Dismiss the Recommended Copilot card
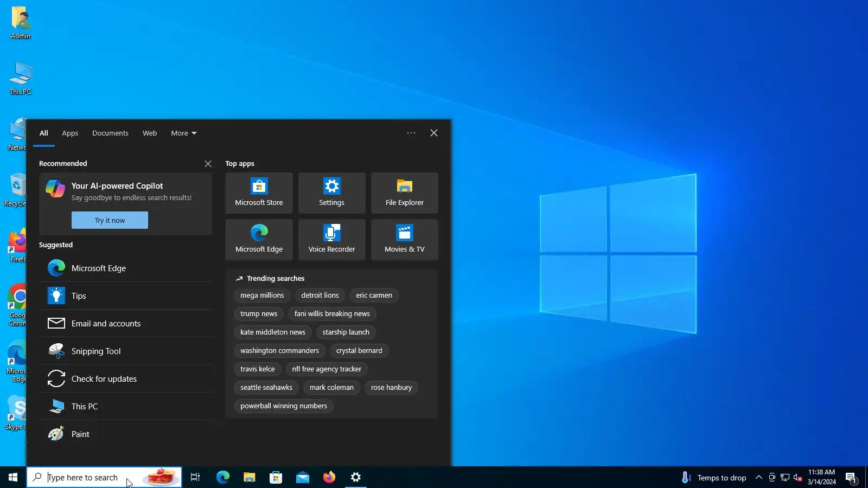Viewport: 868px width, 488px height. pyautogui.click(x=208, y=163)
